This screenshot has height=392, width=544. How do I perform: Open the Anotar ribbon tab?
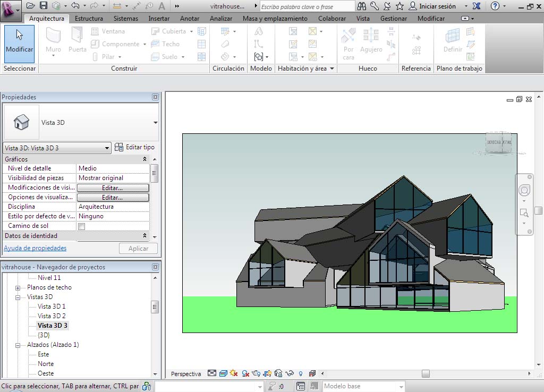click(x=190, y=19)
